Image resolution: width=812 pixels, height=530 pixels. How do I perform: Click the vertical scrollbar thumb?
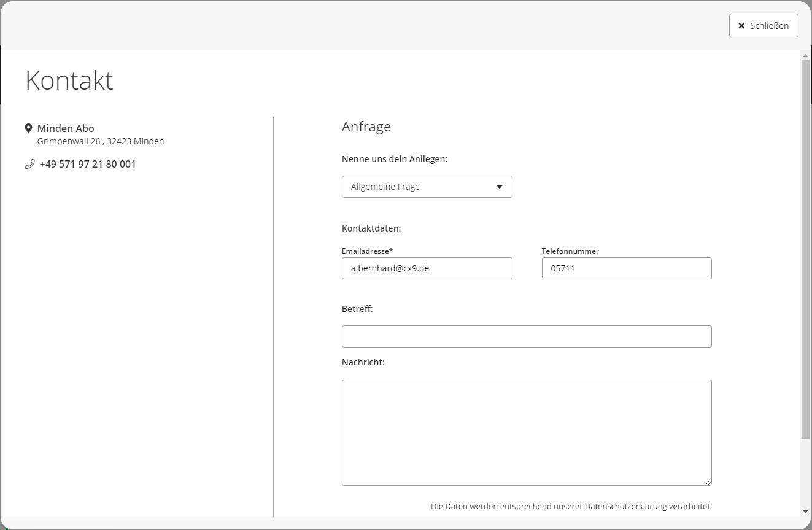tap(805, 246)
